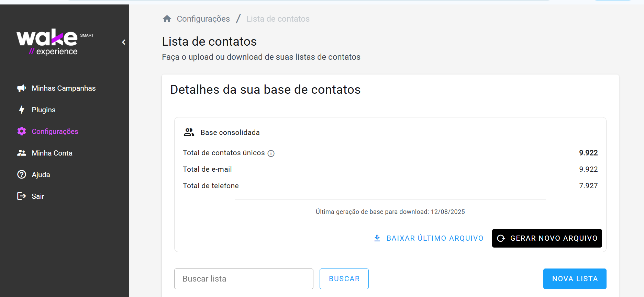Open Minhas Campanhas menu item
The height and width of the screenshot is (297, 644).
[x=64, y=88]
